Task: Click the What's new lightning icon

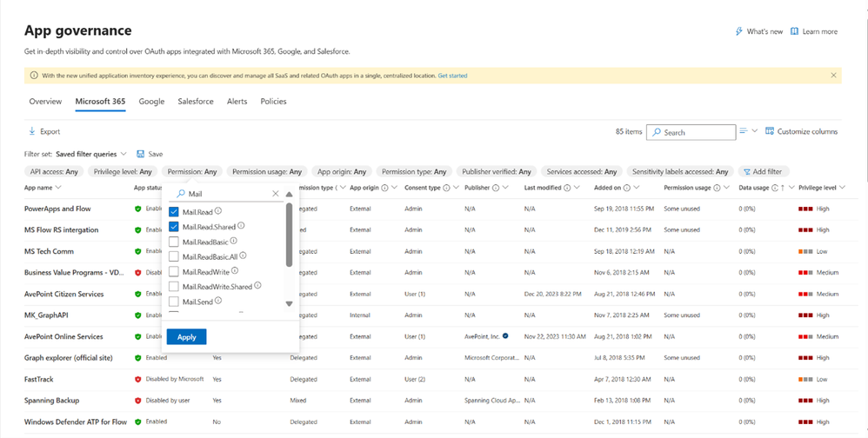Action: [x=738, y=31]
